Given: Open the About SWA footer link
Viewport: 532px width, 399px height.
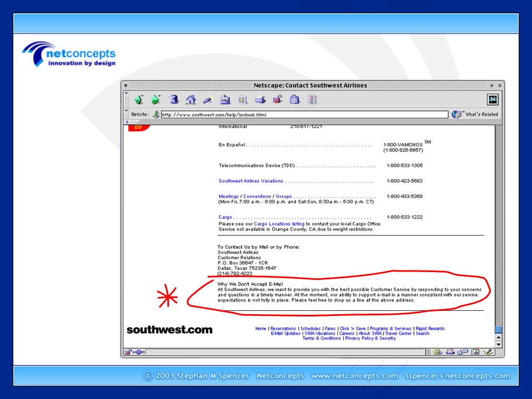Looking at the screenshot, I should coord(370,334).
